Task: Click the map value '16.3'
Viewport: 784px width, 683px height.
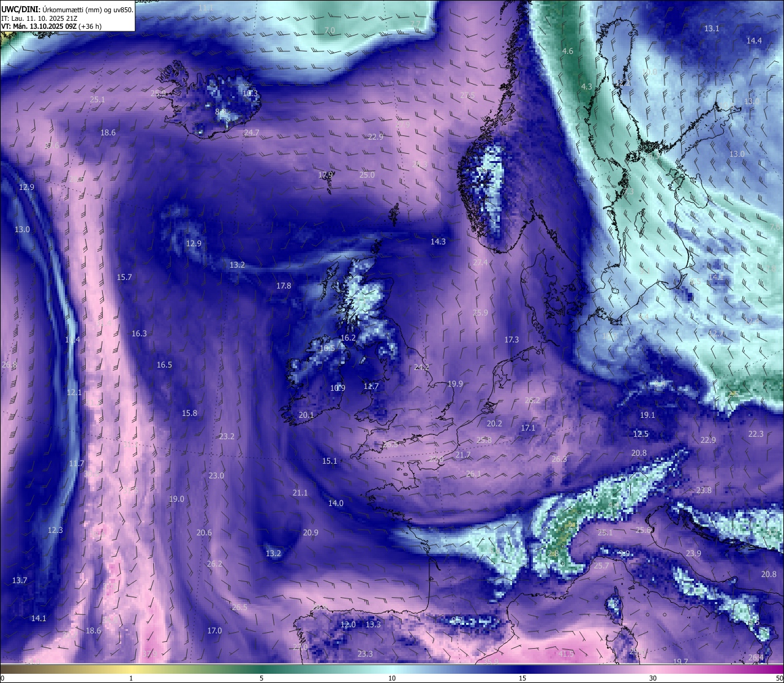Action: tap(139, 333)
